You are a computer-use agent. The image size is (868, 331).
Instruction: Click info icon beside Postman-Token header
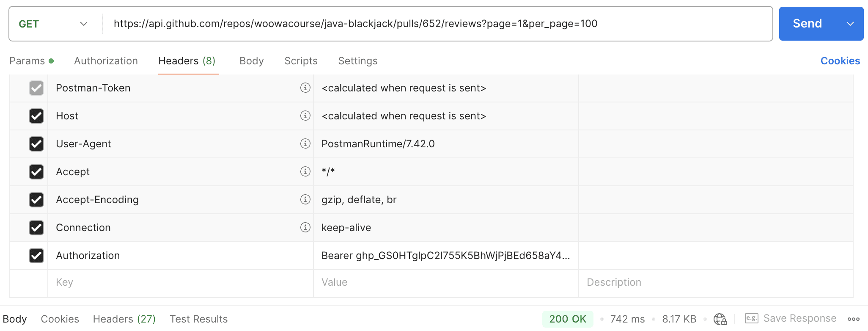pos(305,88)
